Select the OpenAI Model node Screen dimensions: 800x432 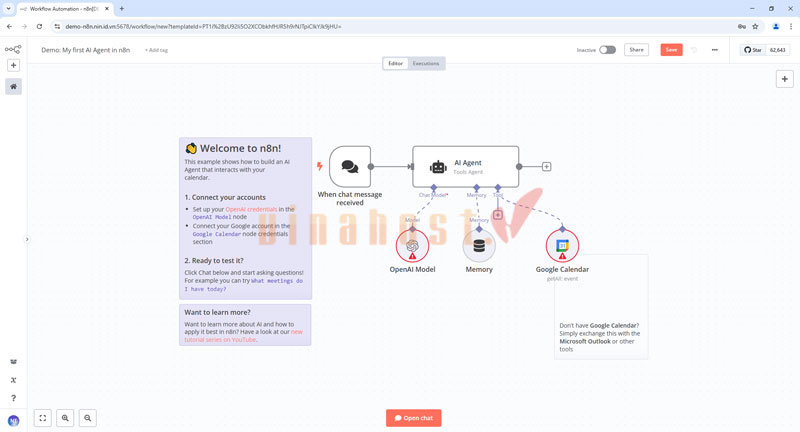click(x=412, y=246)
